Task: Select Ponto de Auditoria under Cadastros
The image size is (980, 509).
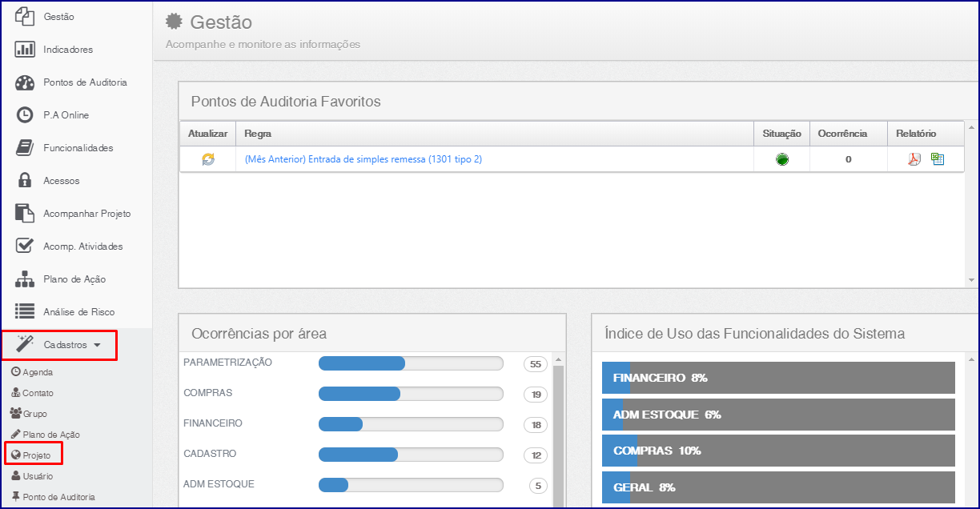Action: pos(58,497)
